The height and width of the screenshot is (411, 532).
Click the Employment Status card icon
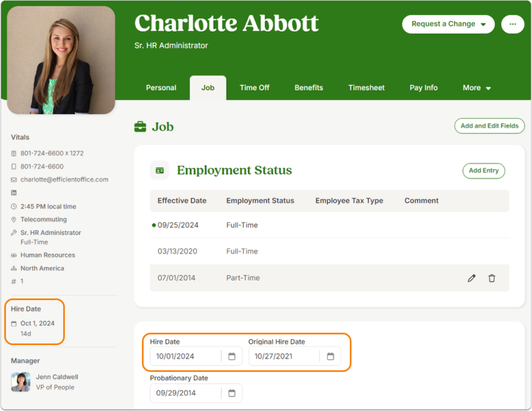click(x=159, y=170)
